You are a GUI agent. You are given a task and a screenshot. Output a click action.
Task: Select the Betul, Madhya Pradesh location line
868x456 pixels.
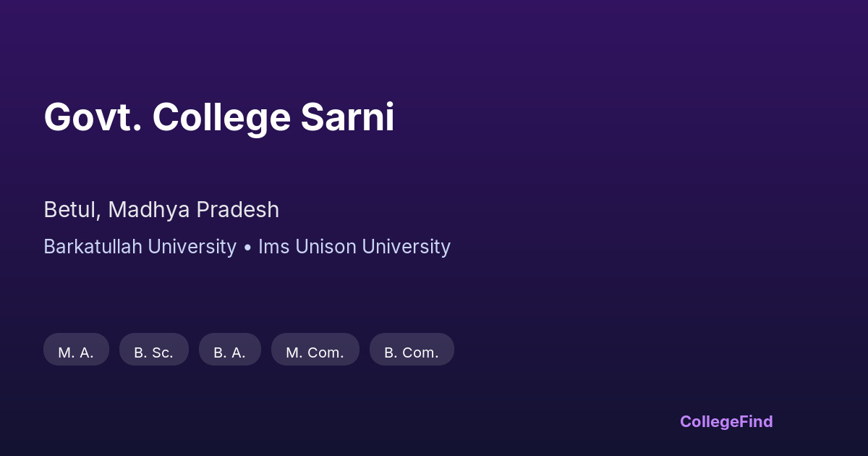tap(161, 210)
